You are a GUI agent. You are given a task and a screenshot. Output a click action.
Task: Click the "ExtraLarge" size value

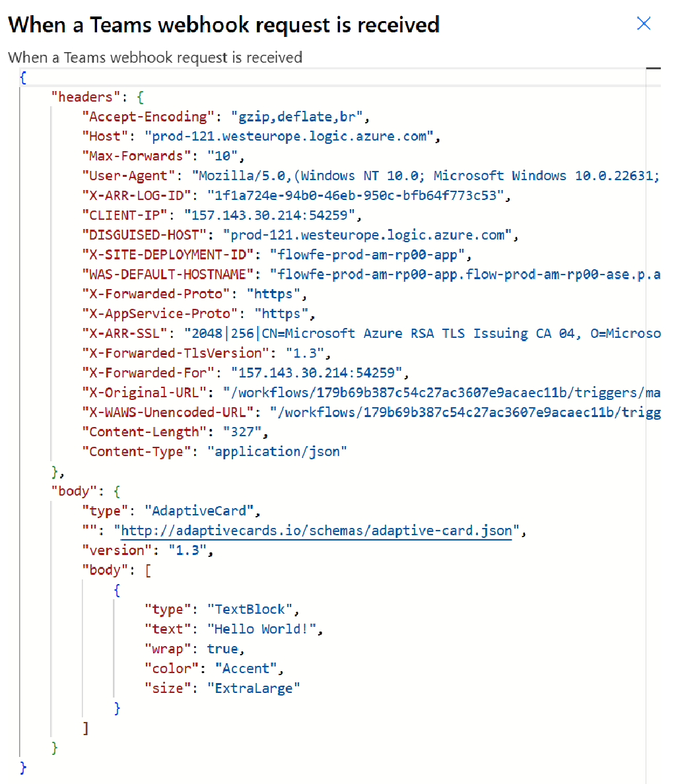click(254, 688)
